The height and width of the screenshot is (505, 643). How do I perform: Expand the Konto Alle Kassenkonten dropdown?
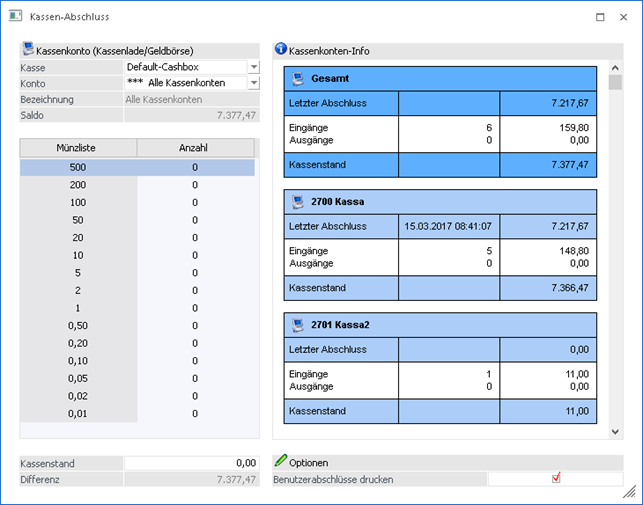coord(253,83)
